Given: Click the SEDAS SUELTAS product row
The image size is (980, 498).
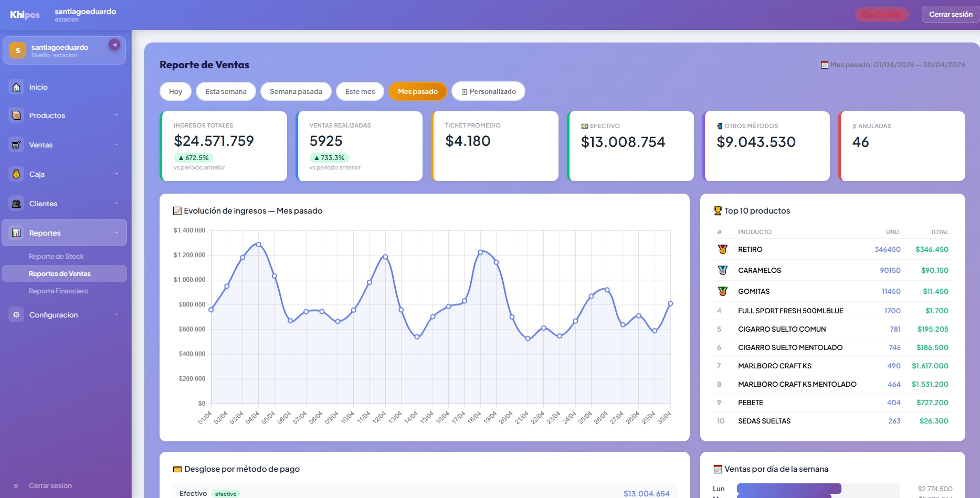Looking at the screenshot, I should pos(833,421).
